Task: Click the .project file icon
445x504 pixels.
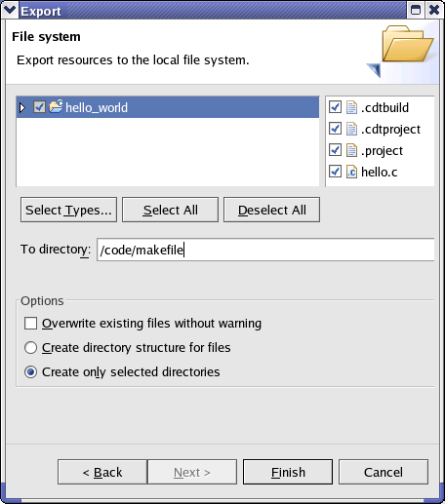Action: coord(351,150)
